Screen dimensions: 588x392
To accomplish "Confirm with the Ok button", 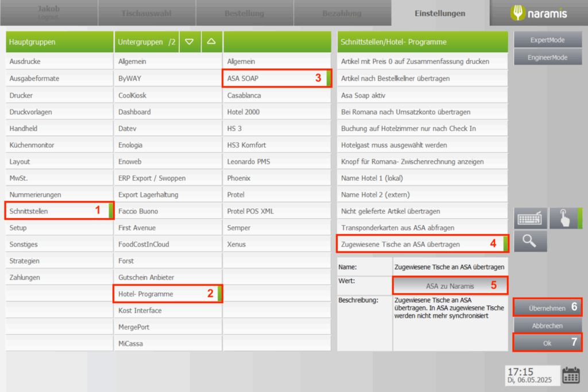I will (x=547, y=343).
